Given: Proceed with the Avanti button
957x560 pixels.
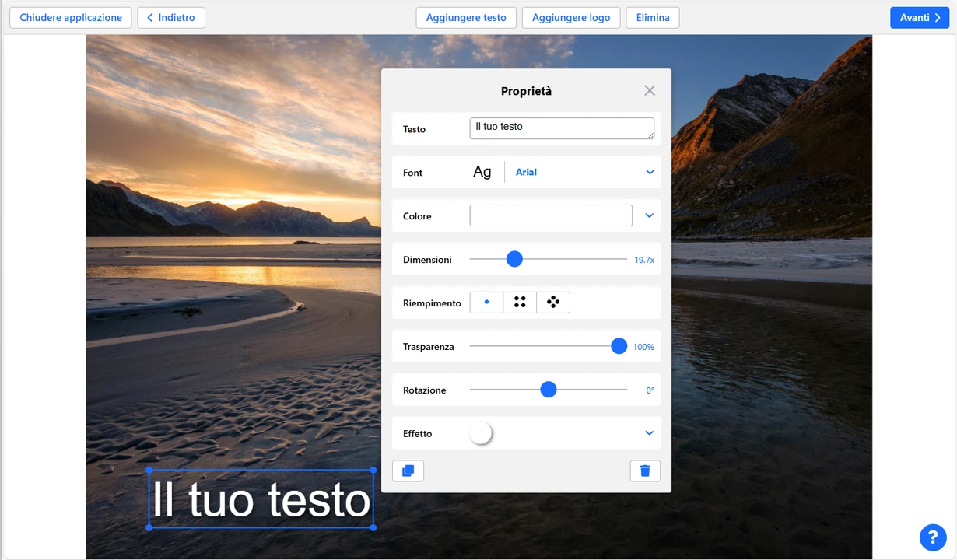Looking at the screenshot, I should pos(920,18).
